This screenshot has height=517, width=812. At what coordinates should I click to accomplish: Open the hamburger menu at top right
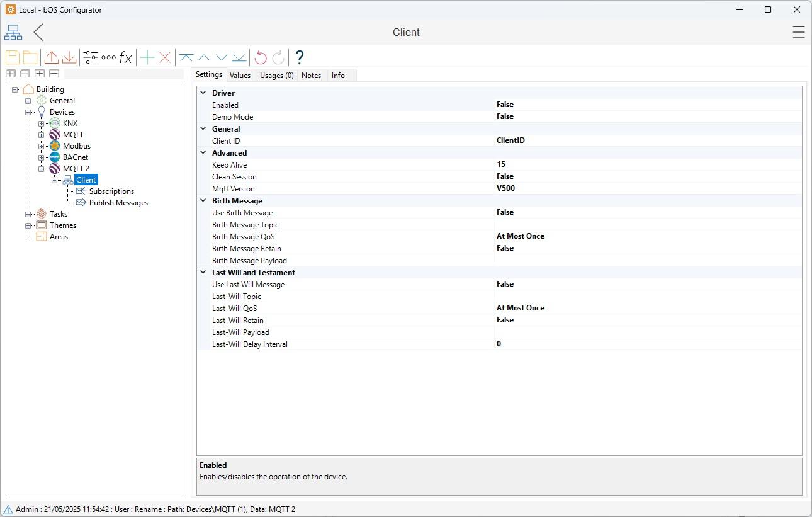click(799, 32)
